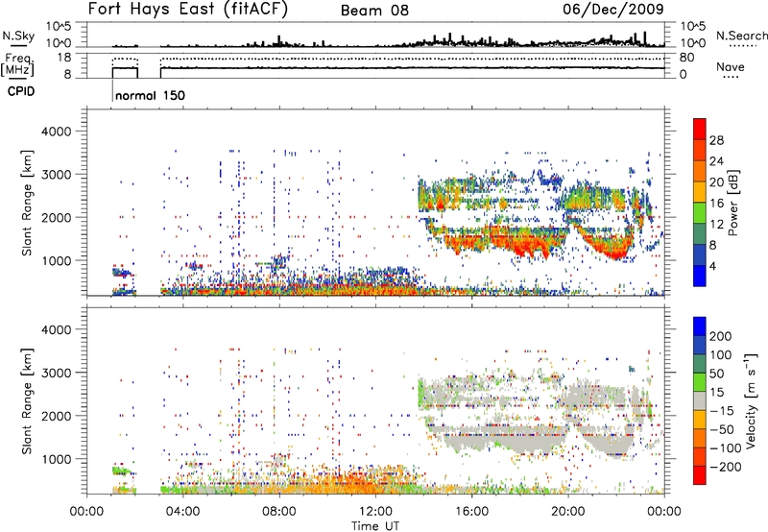Click the gray segment of velocity colorbar

click(x=700, y=400)
